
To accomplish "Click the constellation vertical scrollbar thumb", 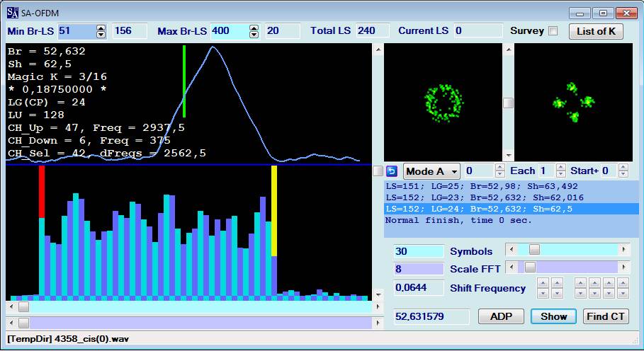I will click(x=509, y=103).
